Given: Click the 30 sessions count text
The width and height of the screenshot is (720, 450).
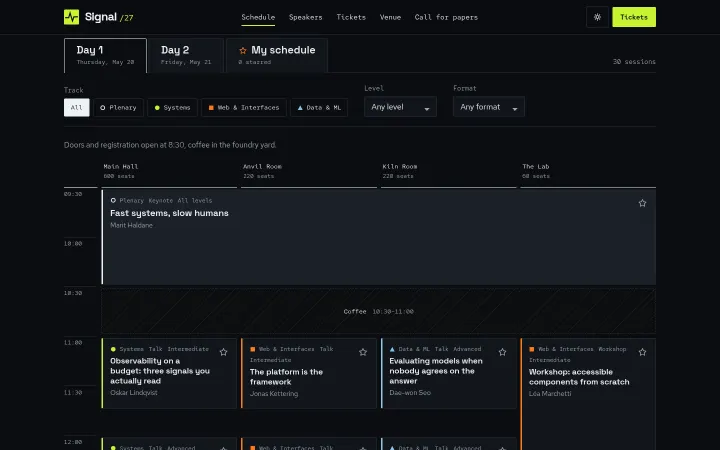Looking at the screenshot, I should pos(634,62).
